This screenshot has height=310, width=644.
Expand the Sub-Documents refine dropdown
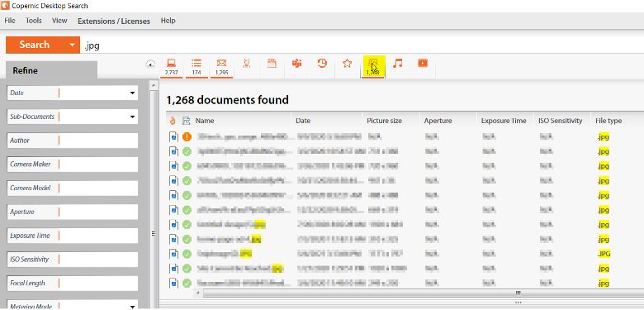[x=132, y=117]
